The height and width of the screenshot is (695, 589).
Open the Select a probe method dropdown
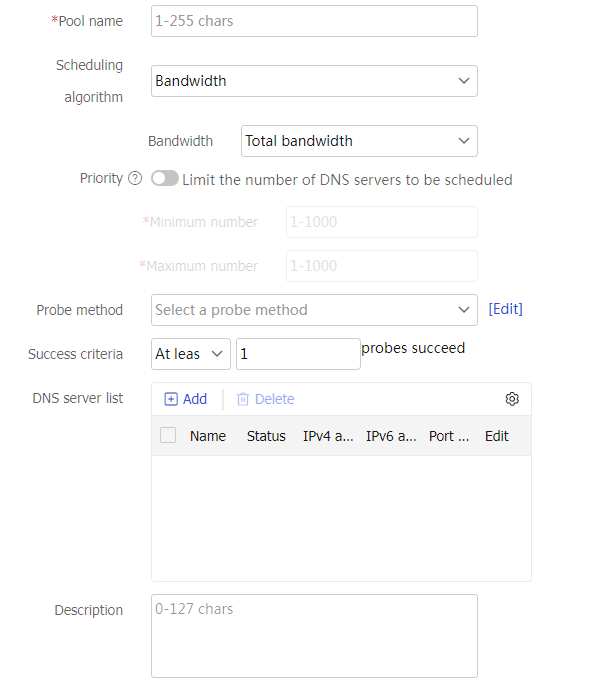click(x=314, y=310)
